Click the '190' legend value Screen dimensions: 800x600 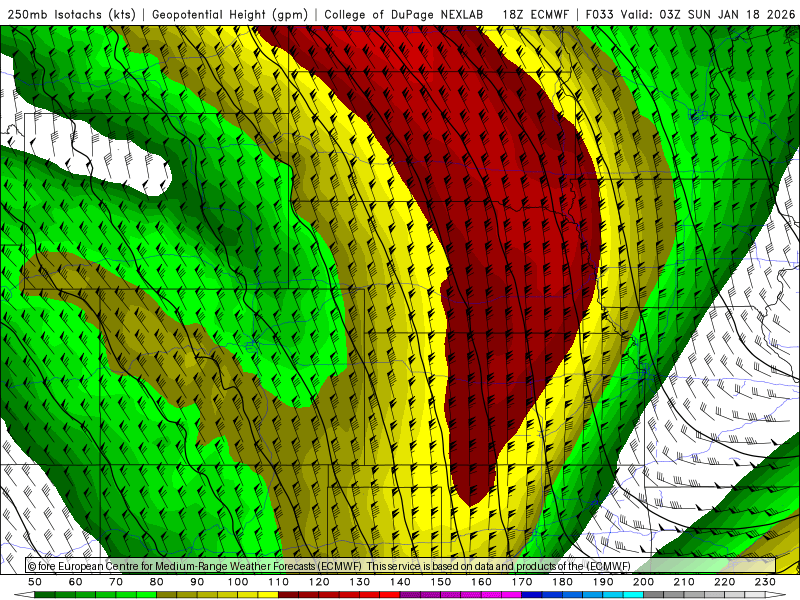604,582
